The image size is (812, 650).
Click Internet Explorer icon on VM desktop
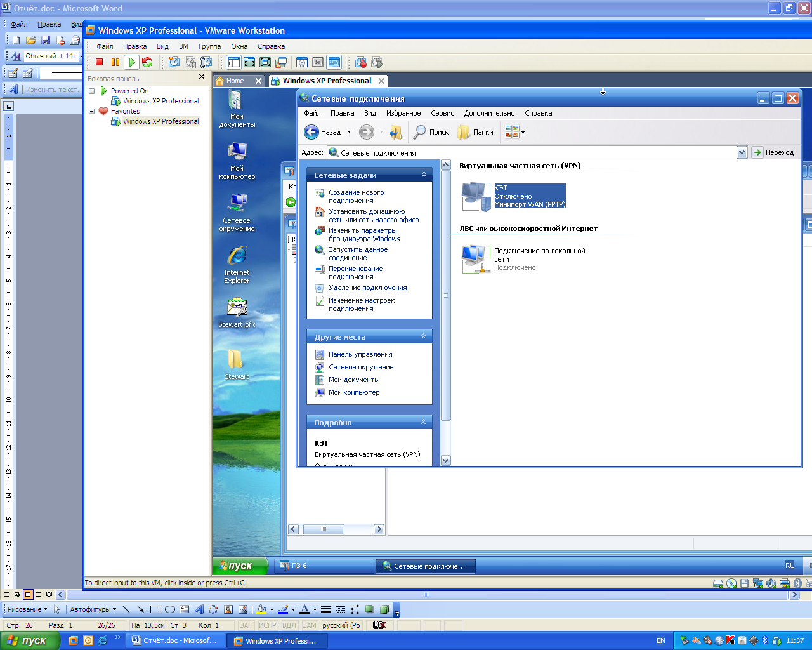click(x=237, y=265)
